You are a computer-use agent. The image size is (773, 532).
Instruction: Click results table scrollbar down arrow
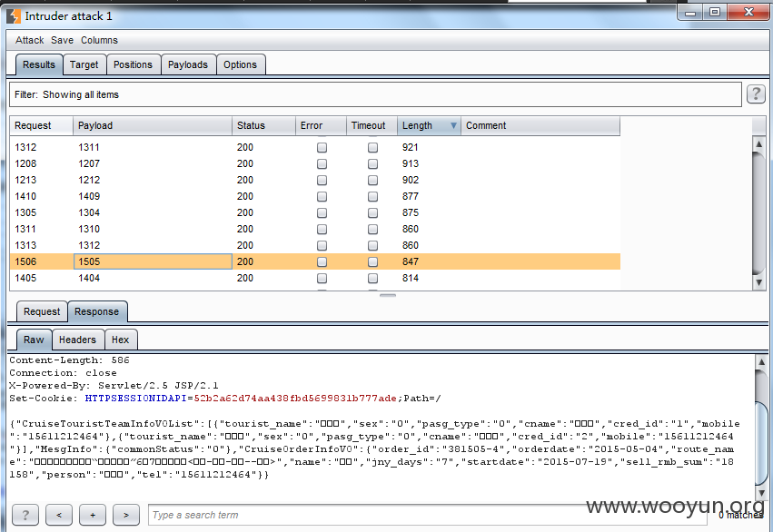click(x=759, y=282)
